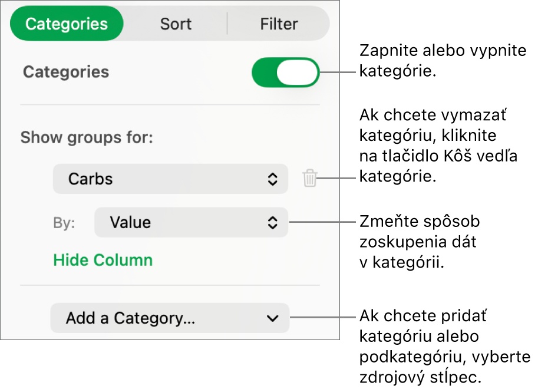Open the Carbs column dropdown
Screen dimensions: 538x392
(170, 179)
